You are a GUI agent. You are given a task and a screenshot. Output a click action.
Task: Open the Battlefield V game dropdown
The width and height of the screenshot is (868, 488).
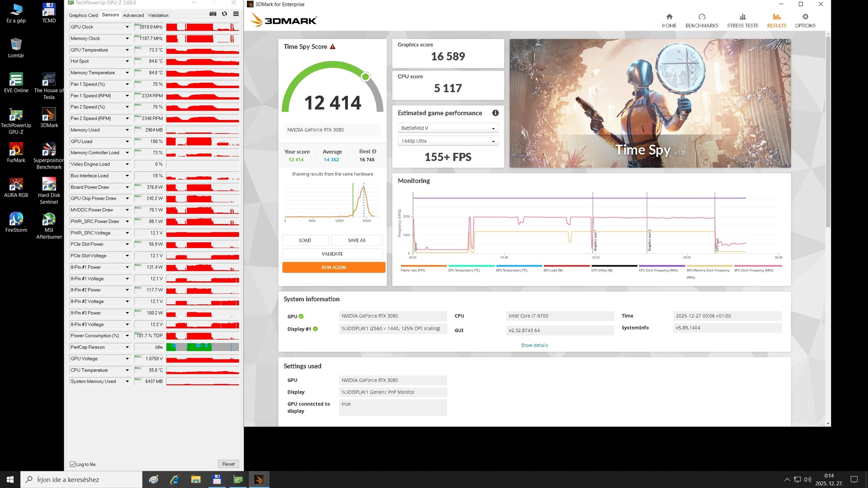click(448, 128)
